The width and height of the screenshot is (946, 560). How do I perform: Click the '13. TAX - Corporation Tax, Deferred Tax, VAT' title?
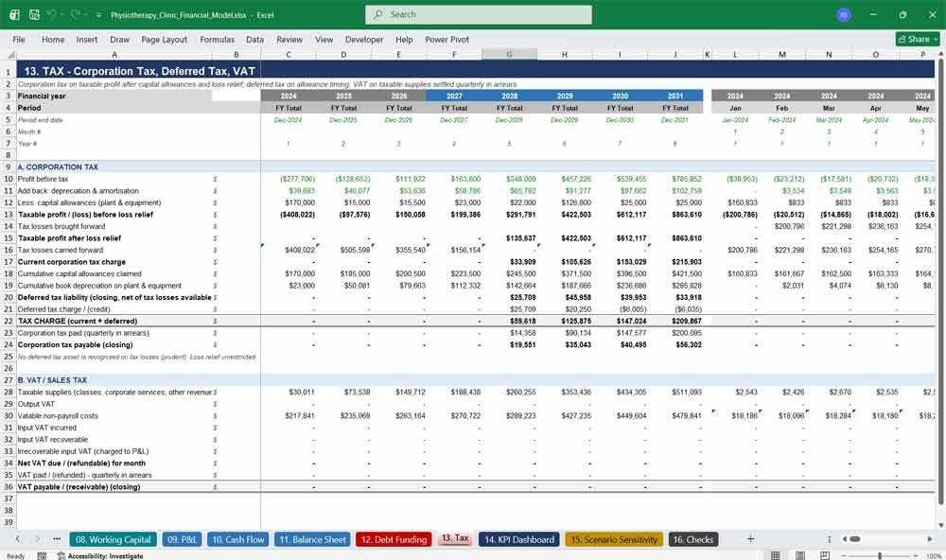139,71
